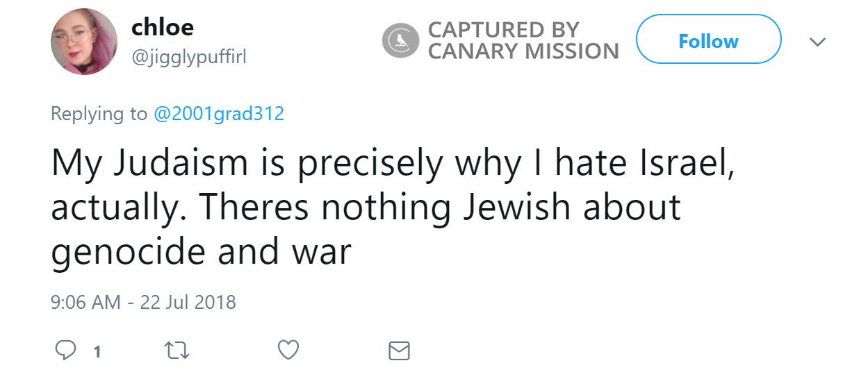This screenshot has width=868, height=388.
Task: Open chloe's profile picture
Action: pos(83,42)
